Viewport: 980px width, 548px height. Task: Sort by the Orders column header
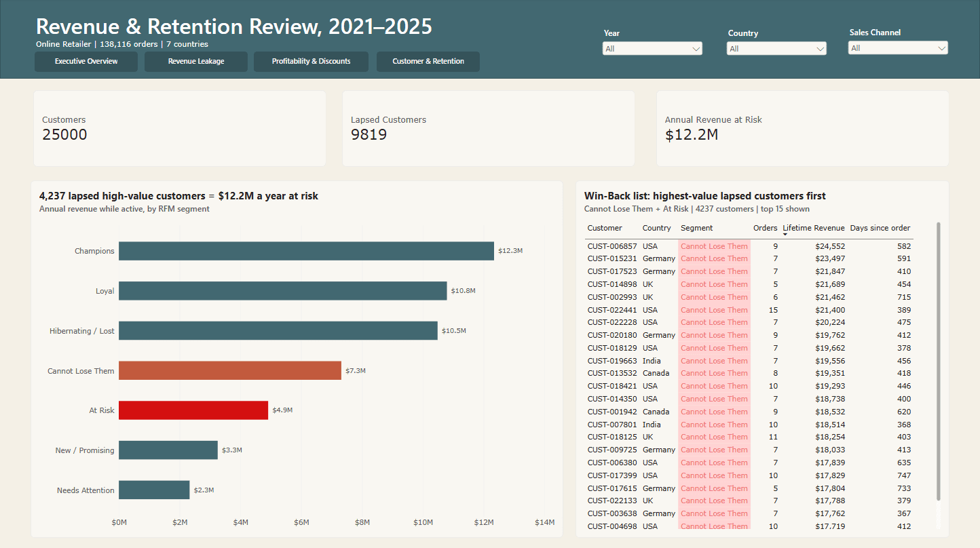[766, 229]
